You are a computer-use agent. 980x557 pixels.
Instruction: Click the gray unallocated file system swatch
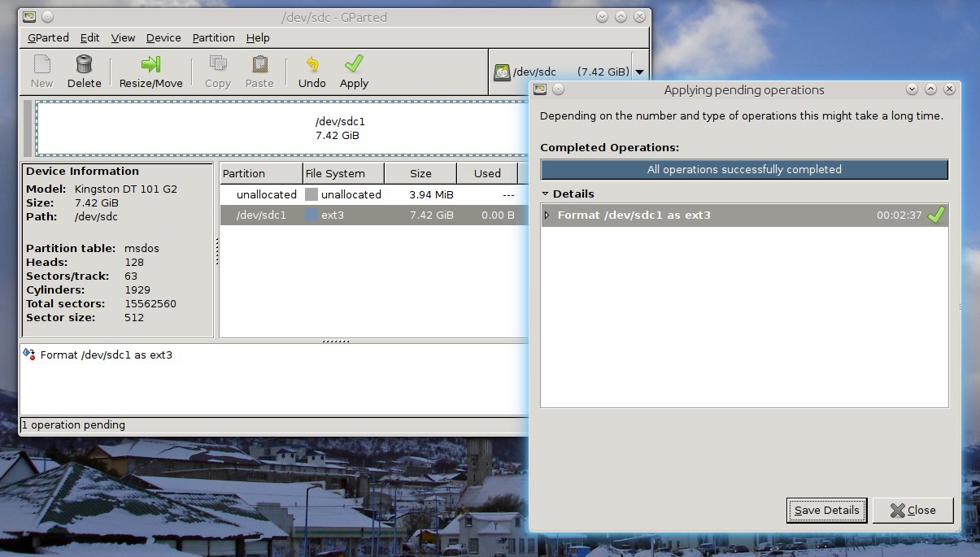[311, 195]
